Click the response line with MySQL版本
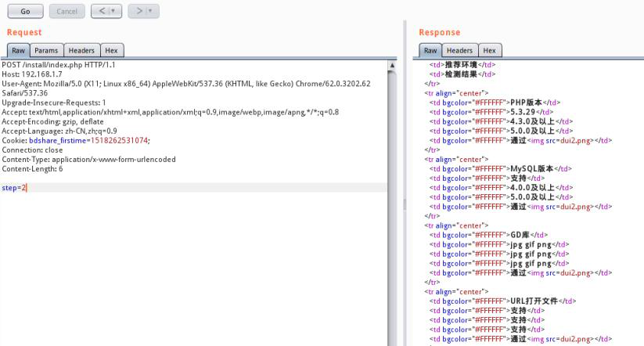 501,169
